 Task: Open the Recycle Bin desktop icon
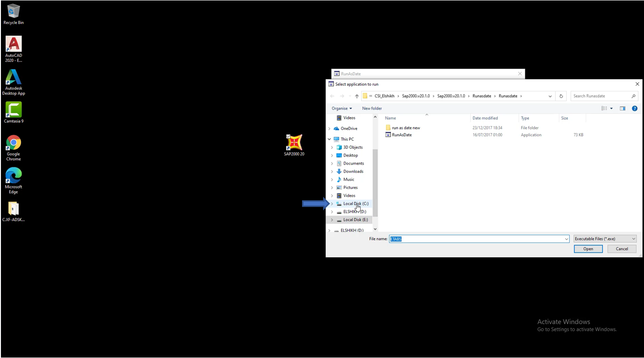[x=14, y=14]
